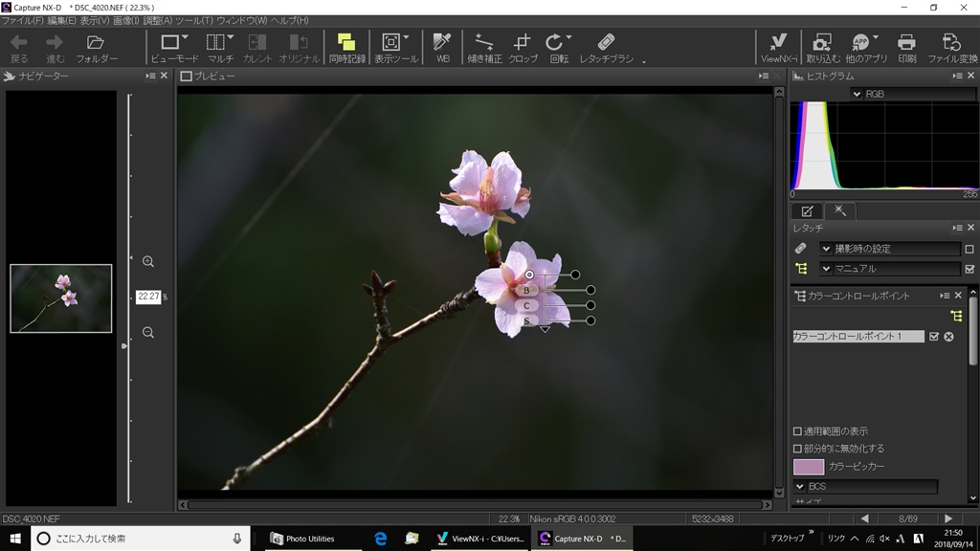Open the 調整(A) menu
The width and height of the screenshot is (980, 551).
(x=158, y=20)
